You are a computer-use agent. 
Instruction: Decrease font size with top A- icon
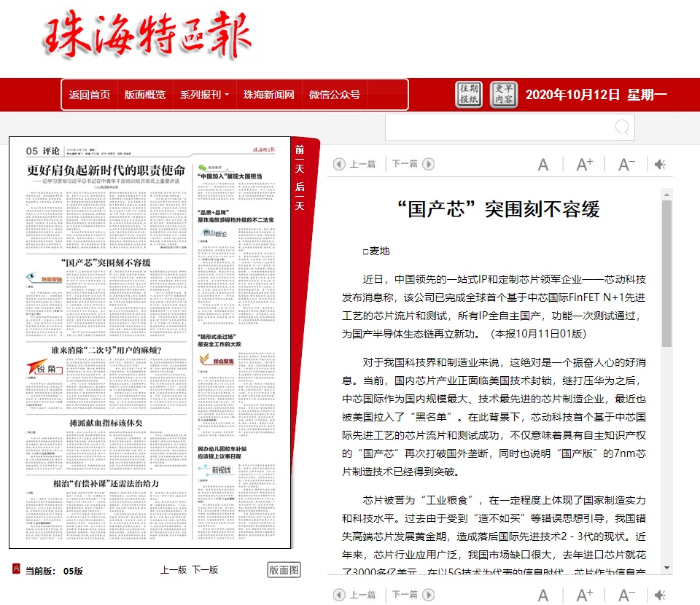[626, 165]
